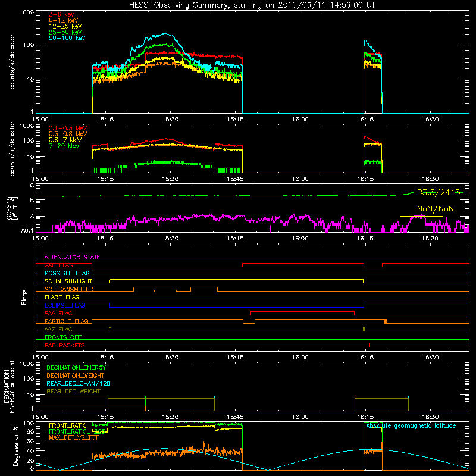476x476 pixels.
Task: Click the "B3.3/2415" flare annotation
Action: tap(439, 192)
